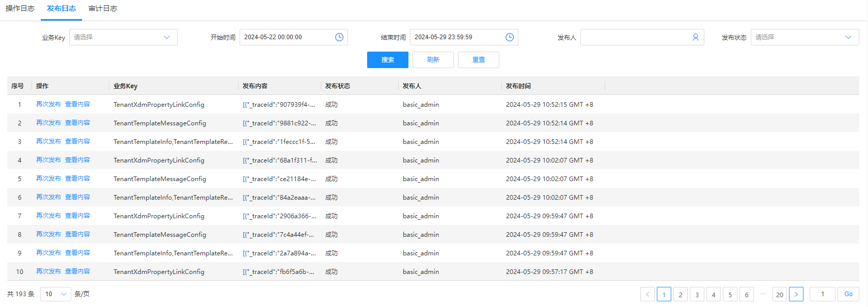Viewport: 868px width, 307px height.
Task: Click the 搜索 button
Action: tap(388, 60)
